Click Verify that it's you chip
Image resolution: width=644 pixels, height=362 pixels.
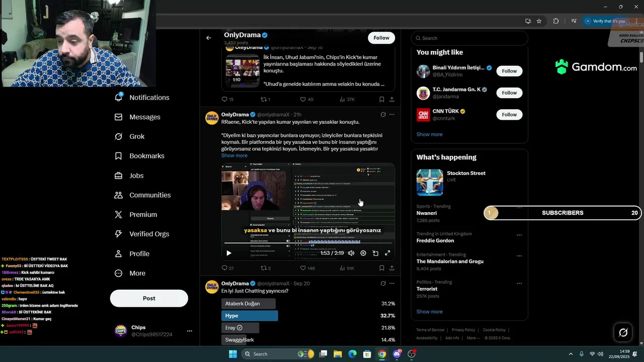[605, 21]
